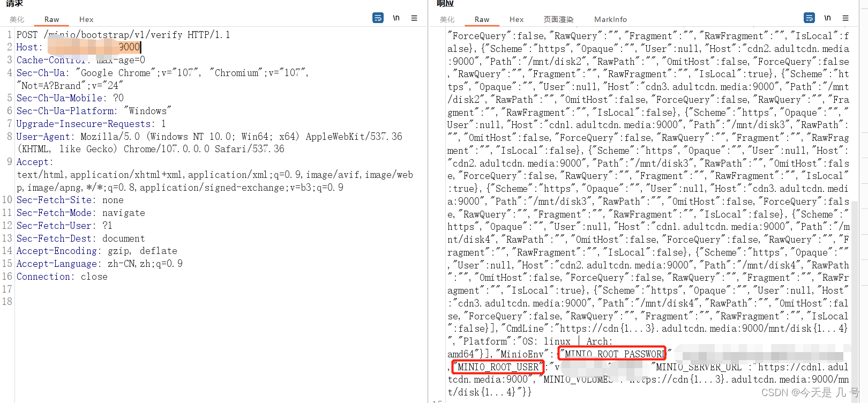Click the Sec-Fetch-Site: none line
Viewport: 868px width, 403px height.
pyautogui.click(x=70, y=200)
